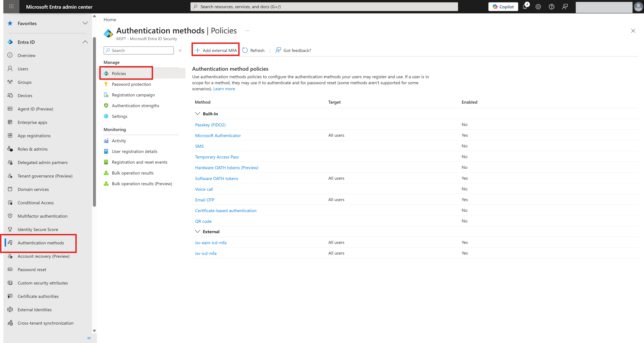Click the Overview info icon
The width and height of the screenshot is (644, 343).
10,55
